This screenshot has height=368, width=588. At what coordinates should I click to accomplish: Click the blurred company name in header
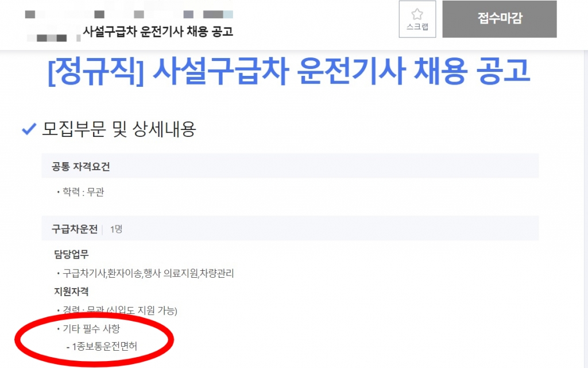click(x=129, y=14)
